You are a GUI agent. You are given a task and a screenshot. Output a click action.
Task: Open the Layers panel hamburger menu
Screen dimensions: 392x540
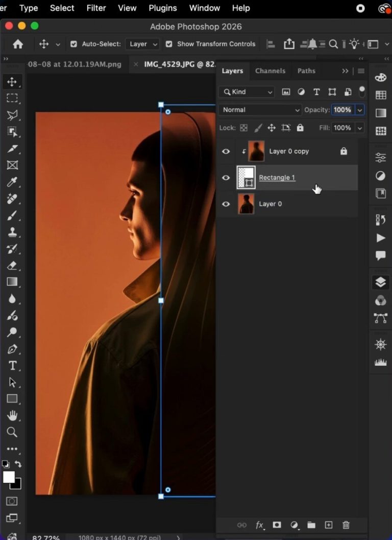(361, 71)
